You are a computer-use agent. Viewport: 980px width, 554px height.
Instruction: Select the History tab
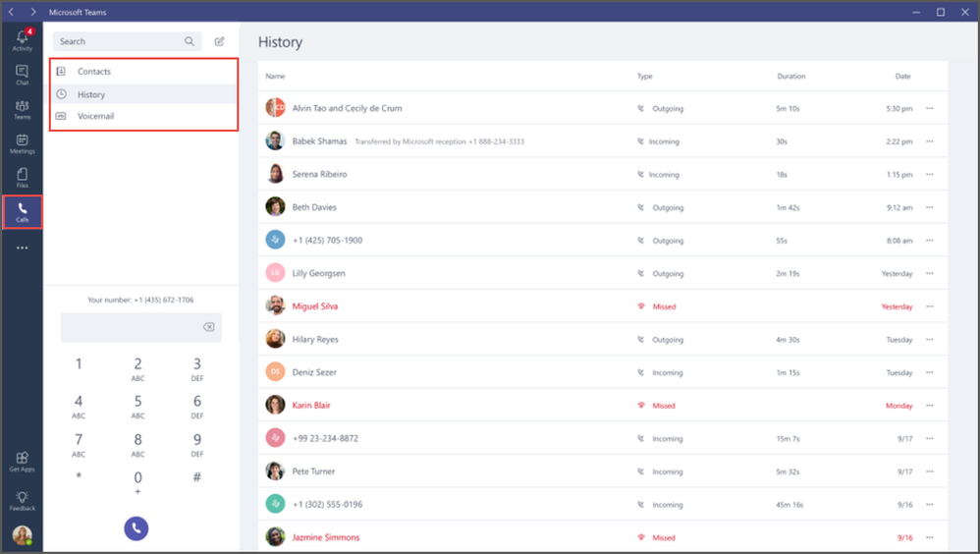tap(143, 94)
